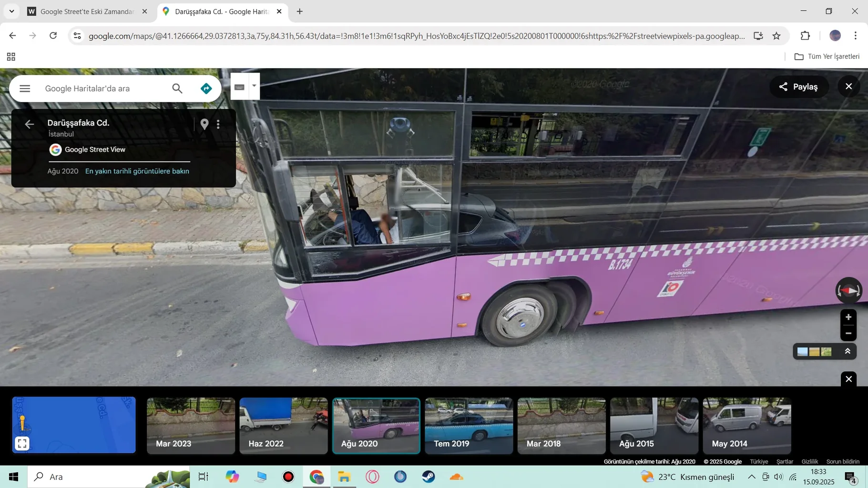Open the keyboard input tool dropdown
This screenshot has width=868, height=488.
(254, 86)
